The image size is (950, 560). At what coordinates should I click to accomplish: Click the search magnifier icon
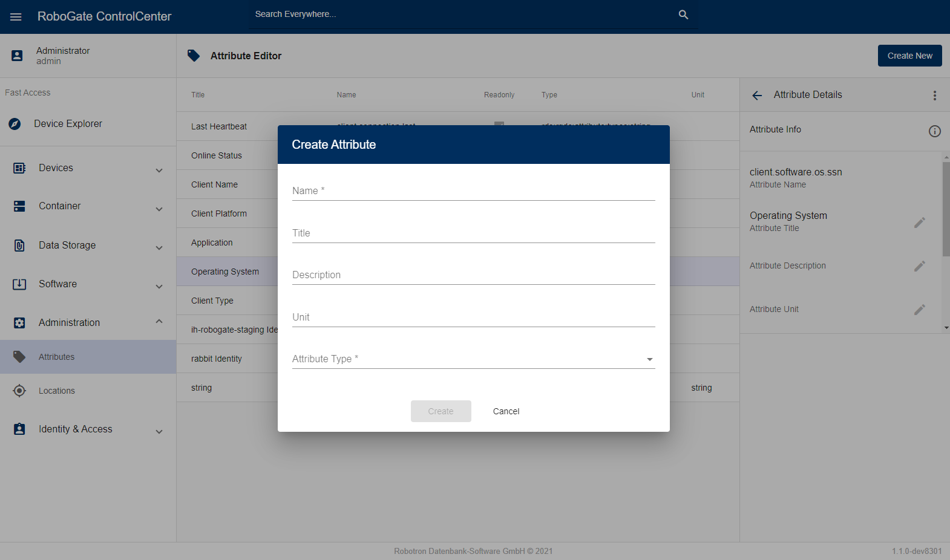(683, 15)
